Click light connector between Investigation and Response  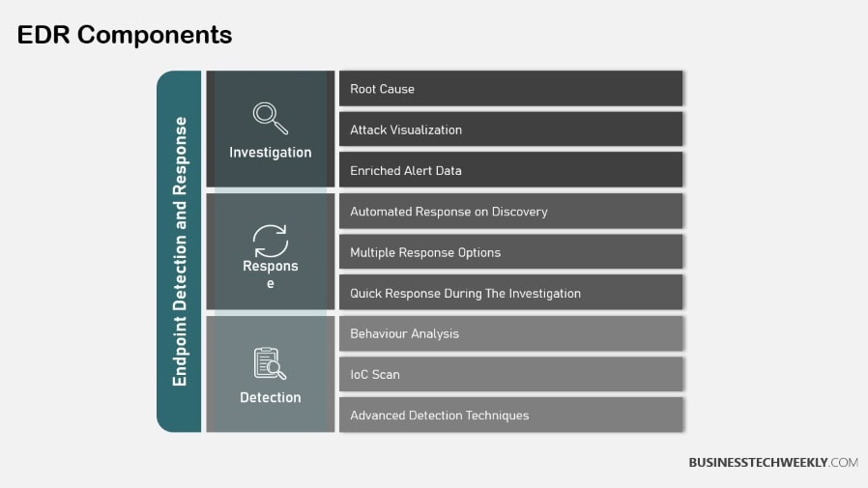[270, 190]
